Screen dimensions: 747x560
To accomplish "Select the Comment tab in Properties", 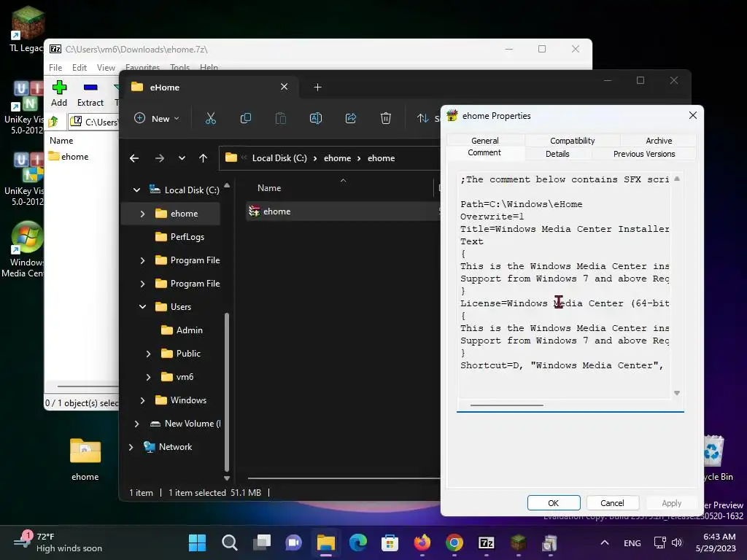I will [484, 153].
